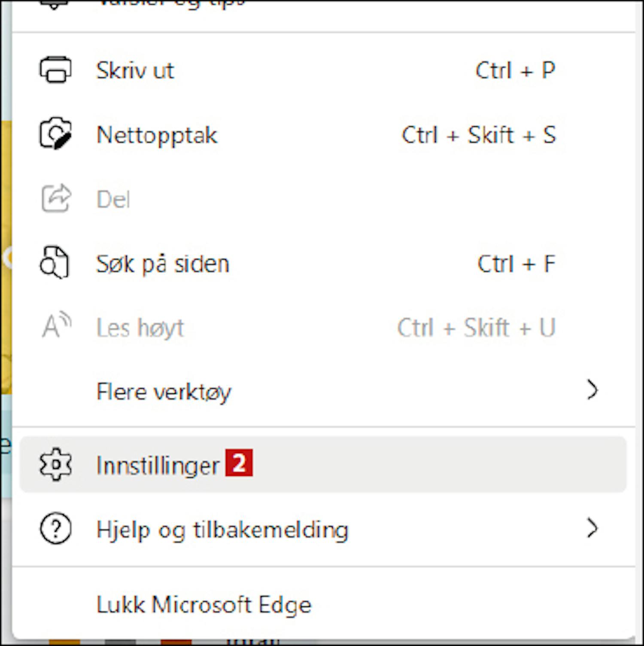Image resolution: width=644 pixels, height=646 pixels.
Task: Expand Hjelp og tilbakemelding submenu chevron
Action: click(x=592, y=528)
